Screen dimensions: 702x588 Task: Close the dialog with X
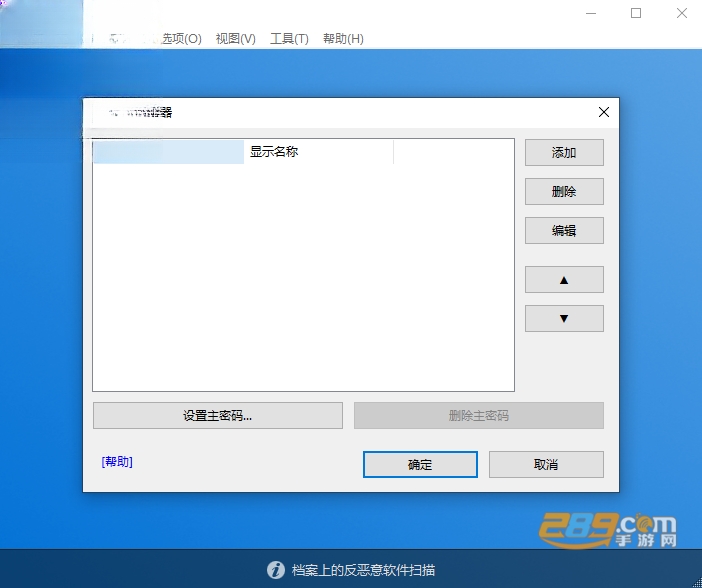pyautogui.click(x=604, y=112)
